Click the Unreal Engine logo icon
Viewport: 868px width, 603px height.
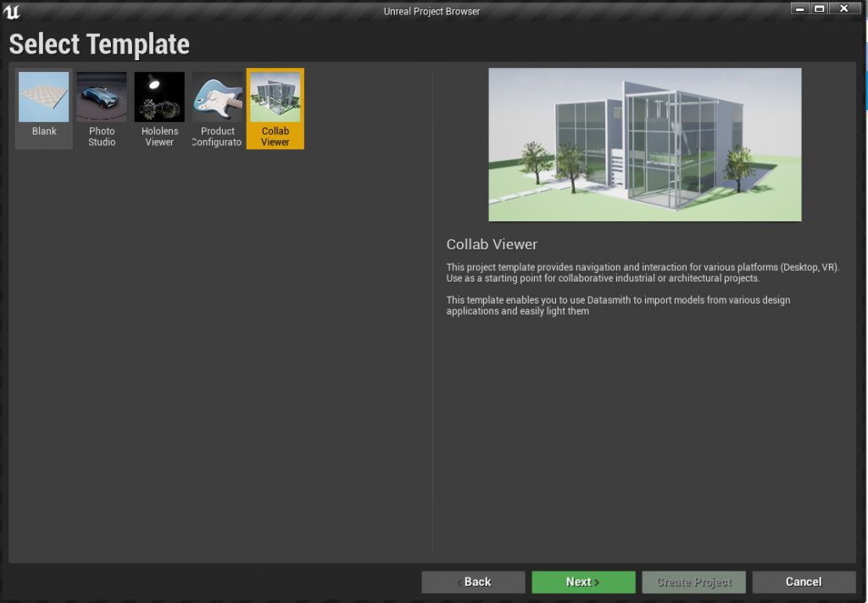click(11, 11)
